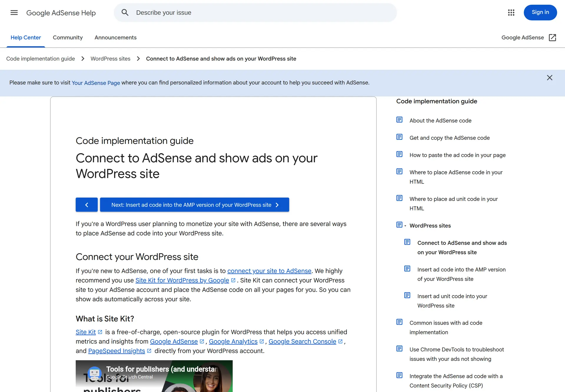Click the chevron after Code implementation guide breadcrumb
This screenshot has width=565, height=392.
(83, 59)
